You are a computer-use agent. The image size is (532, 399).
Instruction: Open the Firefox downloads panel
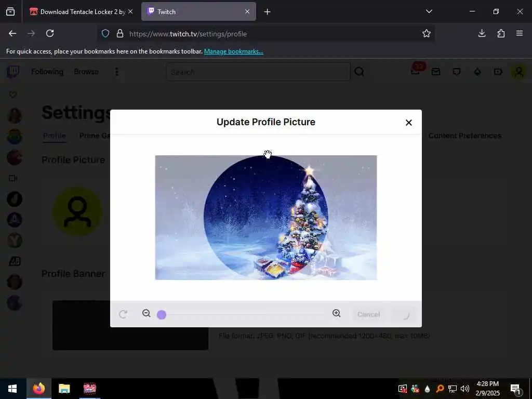pyautogui.click(x=482, y=33)
